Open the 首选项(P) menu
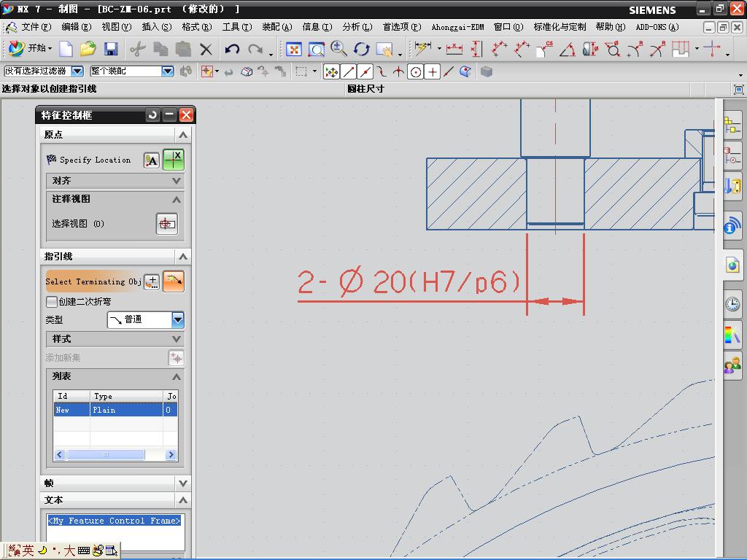The width and height of the screenshot is (747, 560). (402, 27)
